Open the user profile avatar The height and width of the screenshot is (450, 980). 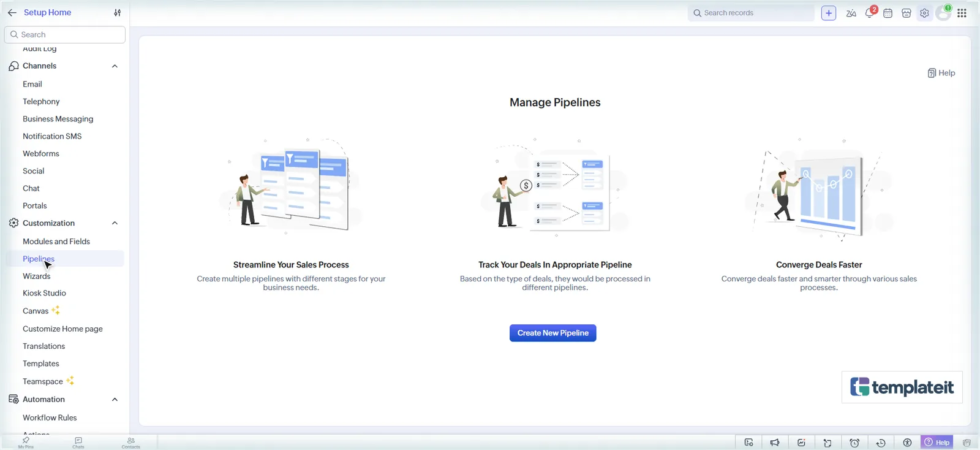(943, 13)
